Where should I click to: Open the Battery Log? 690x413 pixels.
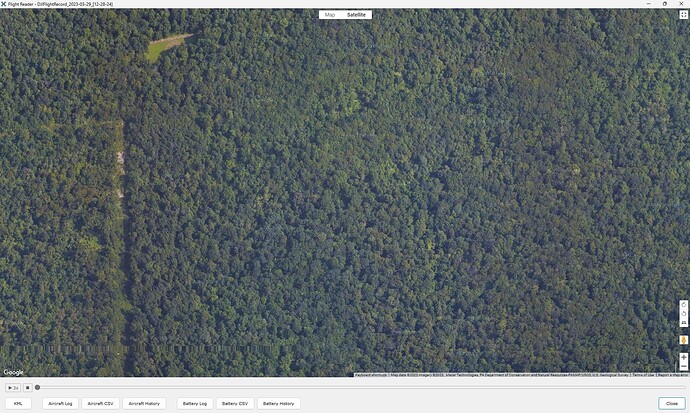194,403
